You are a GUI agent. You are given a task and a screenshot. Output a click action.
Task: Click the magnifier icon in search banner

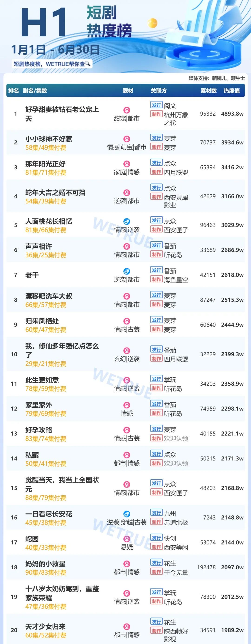click(88, 63)
